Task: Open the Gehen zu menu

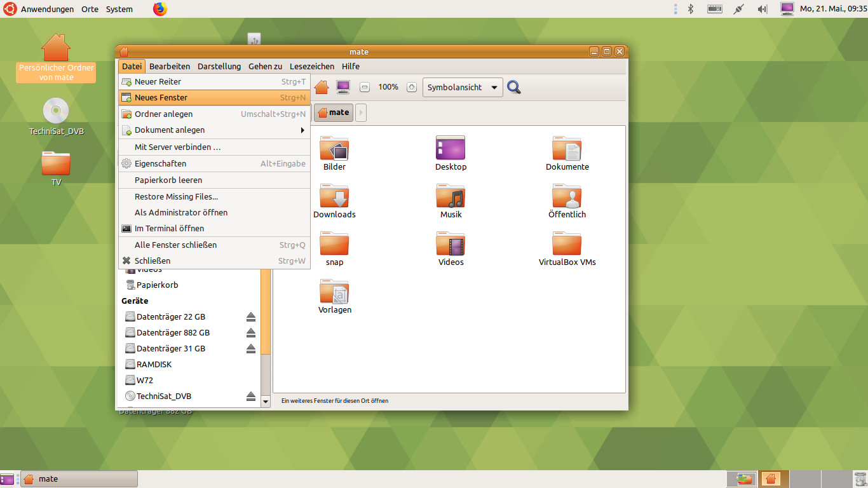Action: tap(265, 66)
